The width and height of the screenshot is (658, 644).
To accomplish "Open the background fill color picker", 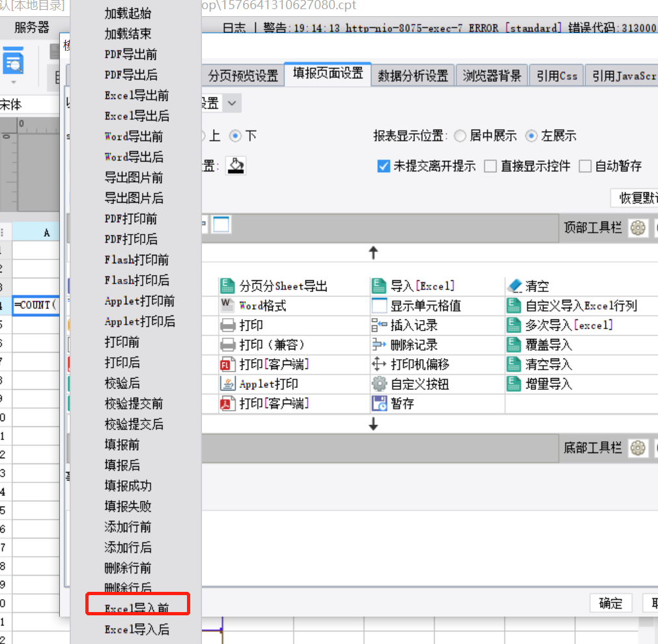I will point(236,166).
